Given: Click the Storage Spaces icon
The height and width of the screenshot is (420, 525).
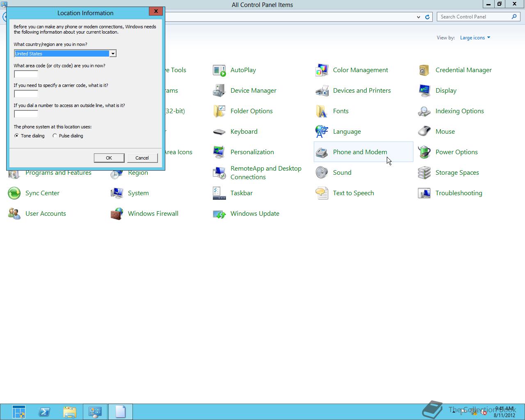Looking at the screenshot, I should tap(425, 173).
